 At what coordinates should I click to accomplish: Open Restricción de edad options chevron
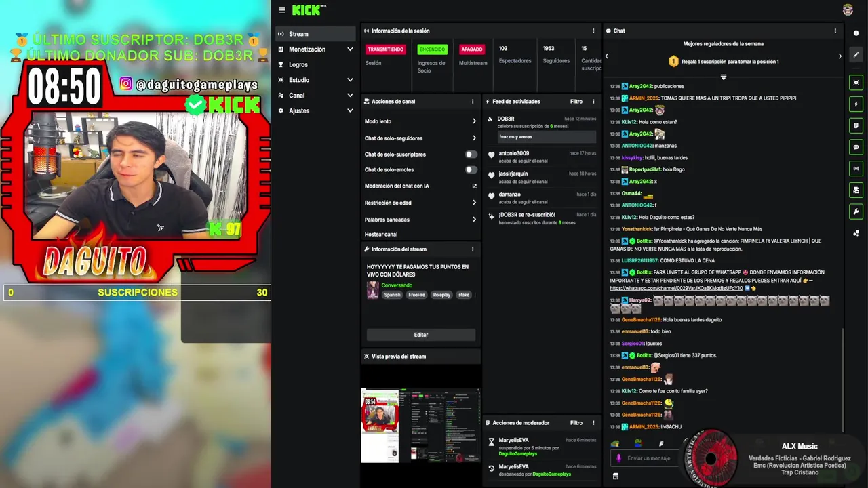(474, 203)
